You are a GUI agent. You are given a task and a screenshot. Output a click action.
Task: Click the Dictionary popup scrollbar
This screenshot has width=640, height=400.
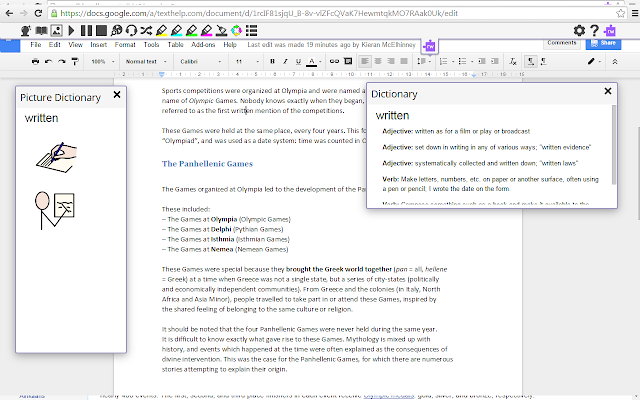click(x=613, y=144)
